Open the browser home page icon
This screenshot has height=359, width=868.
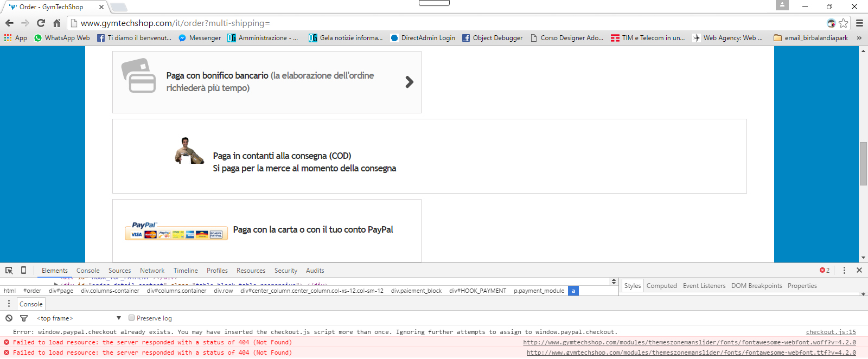click(56, 23)
